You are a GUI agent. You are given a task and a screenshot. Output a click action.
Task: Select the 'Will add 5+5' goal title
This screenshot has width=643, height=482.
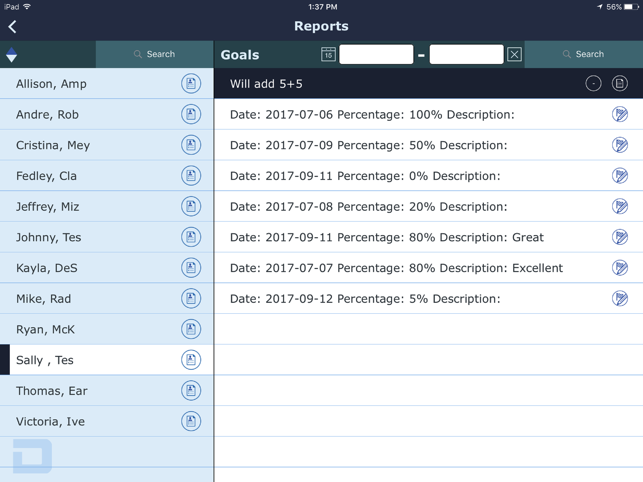pyautogui.click(x=266, y=84)
